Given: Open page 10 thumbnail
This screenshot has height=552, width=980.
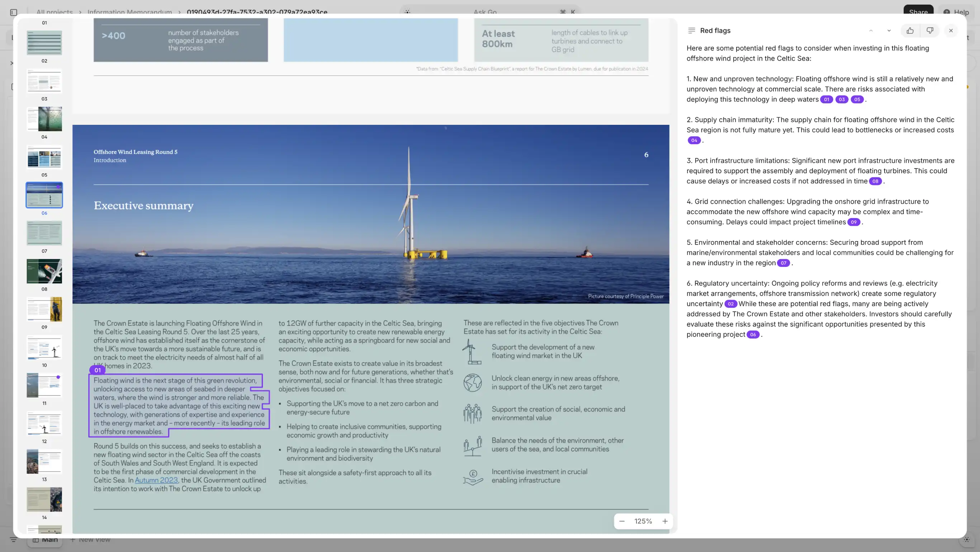Looking at the screenshot, I should [44, 347].
